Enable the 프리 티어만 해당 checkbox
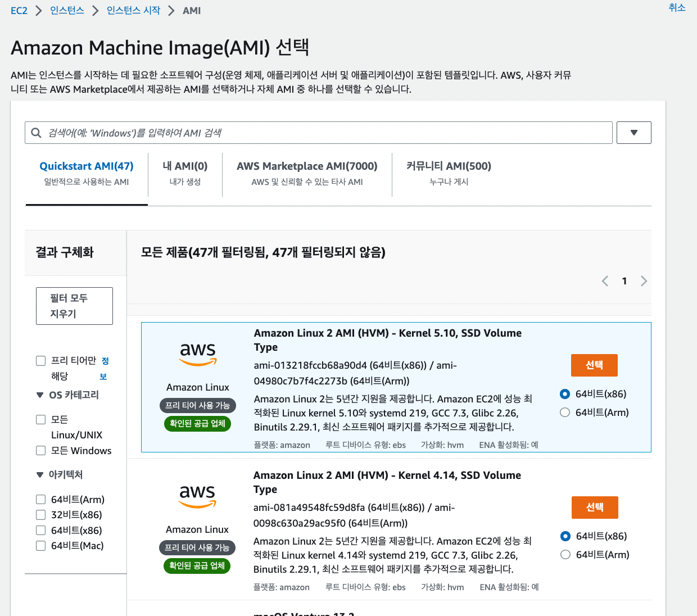697x616 pixels. pos(40,361)
